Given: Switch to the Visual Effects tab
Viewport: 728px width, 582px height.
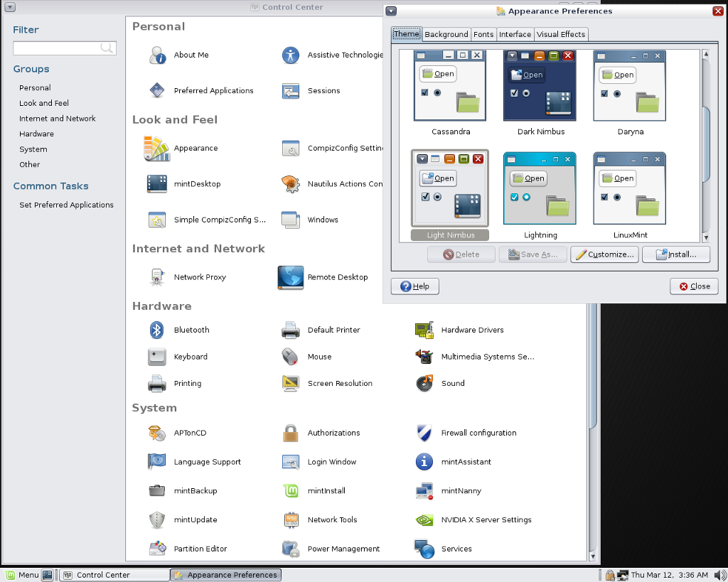Looking at the screenshot, I should (561, 34).
